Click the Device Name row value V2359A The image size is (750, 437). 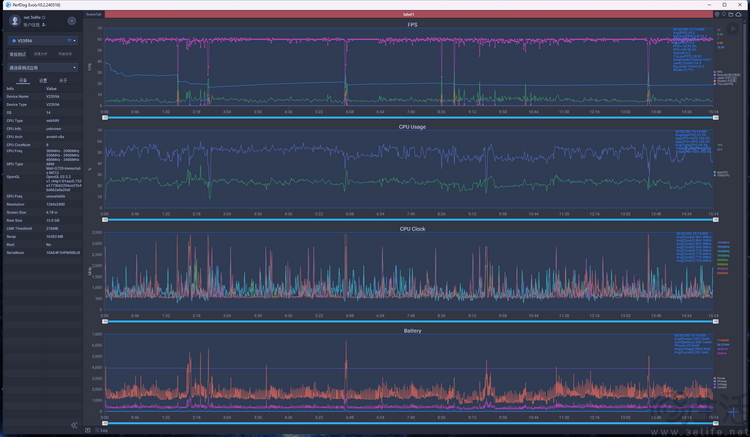[53, 96]
